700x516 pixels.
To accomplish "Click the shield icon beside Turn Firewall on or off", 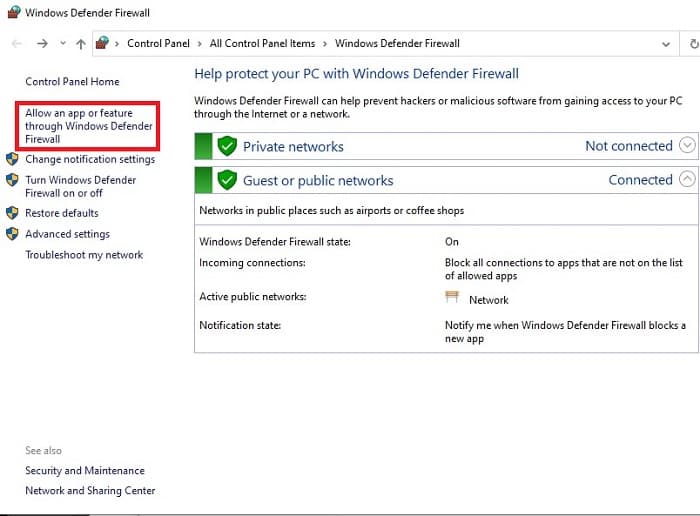I will pyautogui.click(x=12, y=180).
